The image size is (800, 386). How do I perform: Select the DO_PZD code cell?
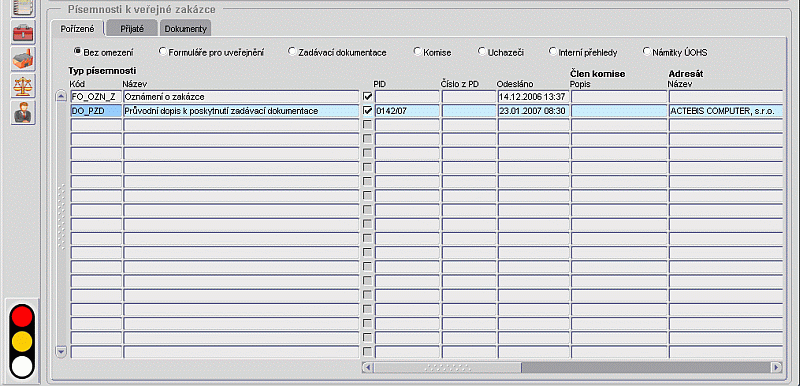pyautogui.click(x=96, y=111)
